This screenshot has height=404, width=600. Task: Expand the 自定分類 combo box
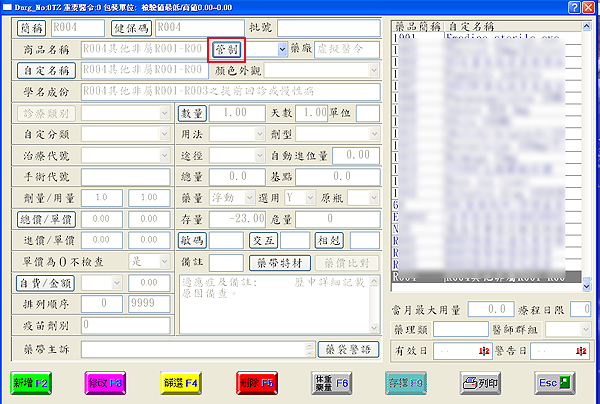click(165, 134)
